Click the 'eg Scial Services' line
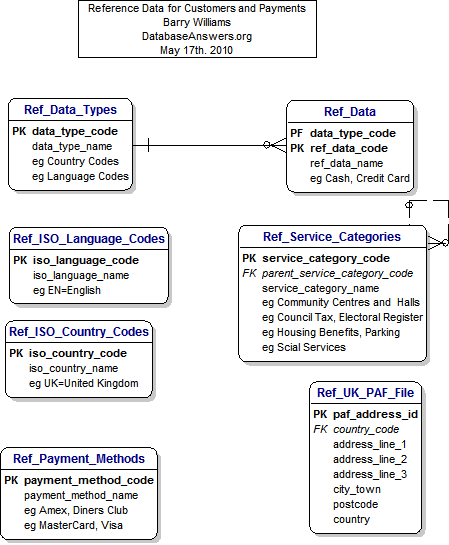The height and width of the screenshot is (545, 449). 304,347
